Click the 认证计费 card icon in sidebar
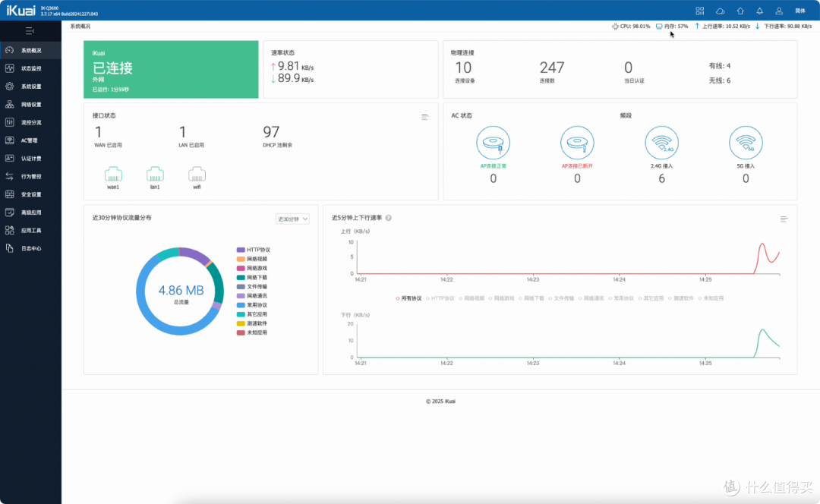820x504 pixels. tap(9, 159)
